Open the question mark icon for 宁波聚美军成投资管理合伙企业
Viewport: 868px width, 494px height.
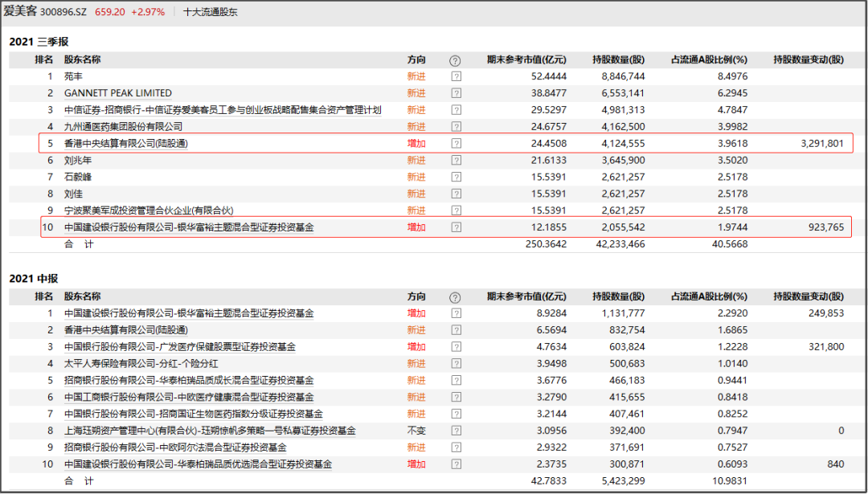click(457, 210)
